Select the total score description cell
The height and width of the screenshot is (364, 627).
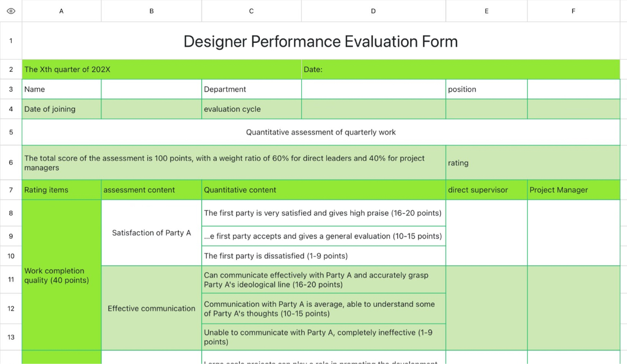(x=234, y=162)
